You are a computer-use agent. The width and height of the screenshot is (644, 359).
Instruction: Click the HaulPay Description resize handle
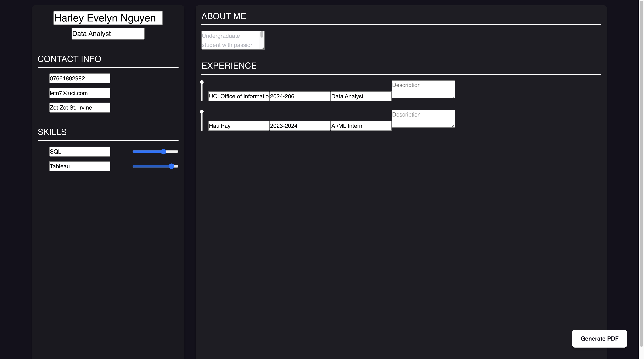pyautogui.click(x=453, y=126)
